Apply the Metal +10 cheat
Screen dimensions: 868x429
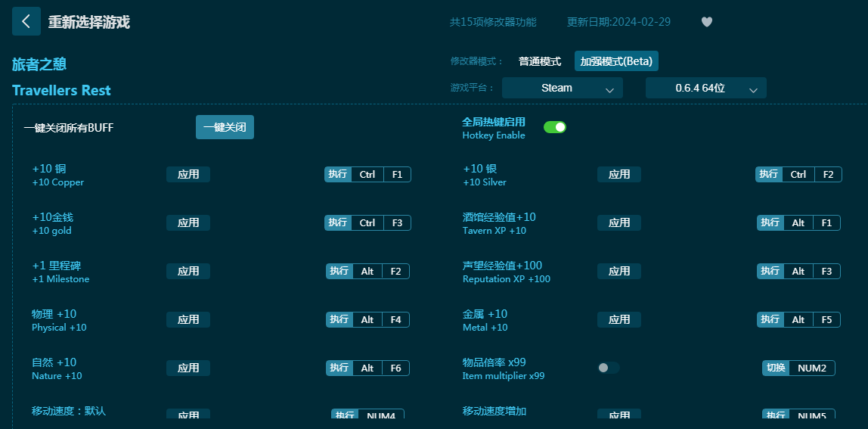tap(619, 320)
